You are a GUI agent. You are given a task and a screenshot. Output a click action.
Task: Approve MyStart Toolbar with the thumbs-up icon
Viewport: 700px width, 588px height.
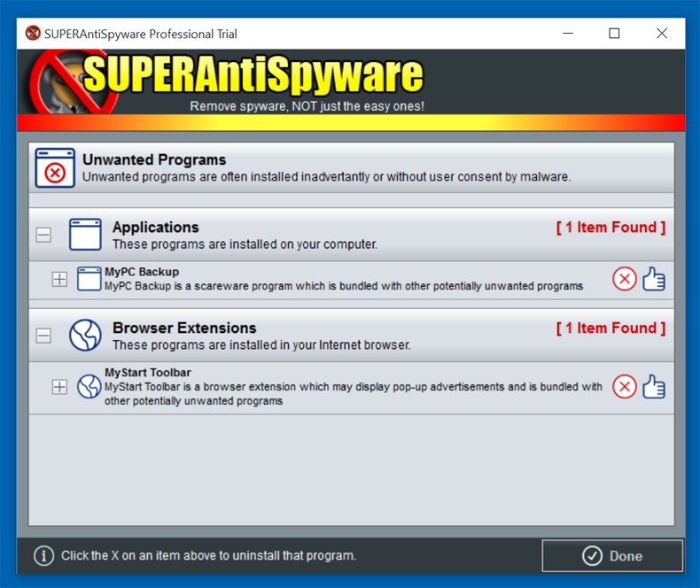tap(654, 386)
